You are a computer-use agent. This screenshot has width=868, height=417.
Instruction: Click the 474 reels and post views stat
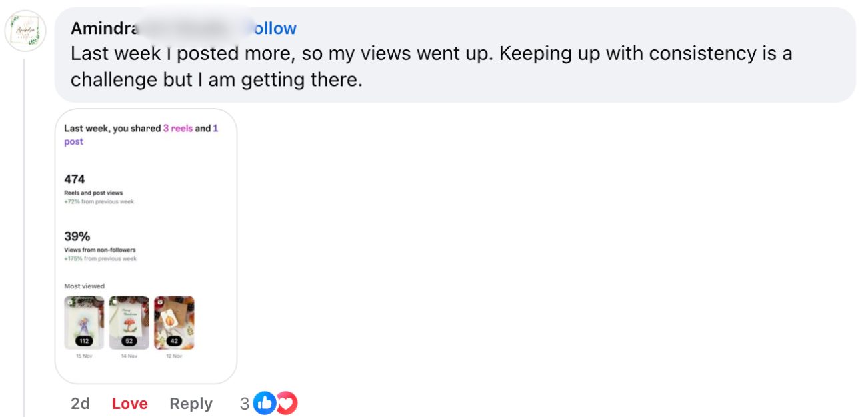75,179
